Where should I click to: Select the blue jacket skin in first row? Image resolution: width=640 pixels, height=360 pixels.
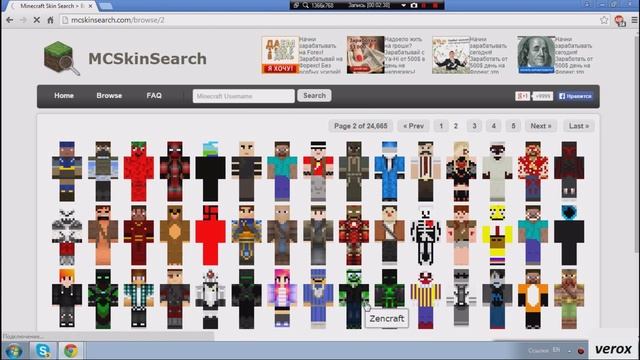tap(389, 171)
